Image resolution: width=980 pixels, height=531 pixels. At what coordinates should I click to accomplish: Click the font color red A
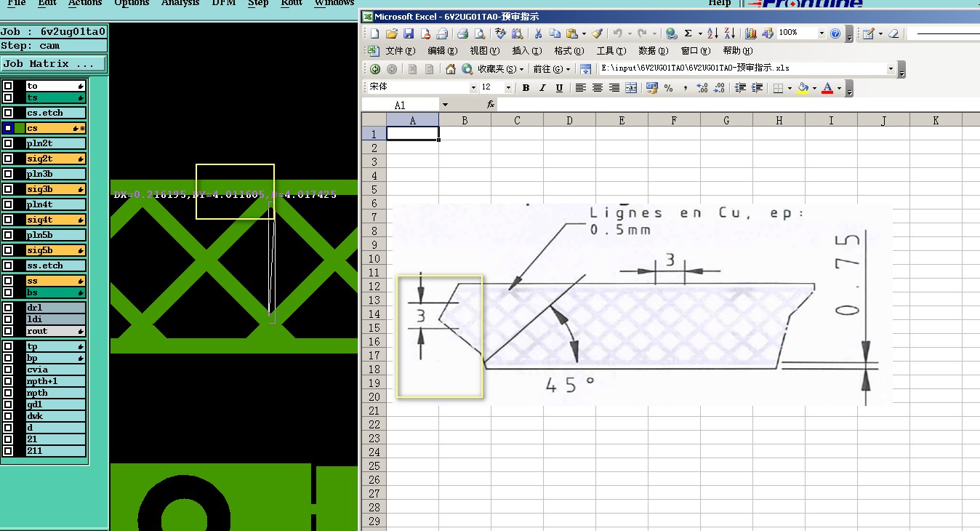(827, 88)
